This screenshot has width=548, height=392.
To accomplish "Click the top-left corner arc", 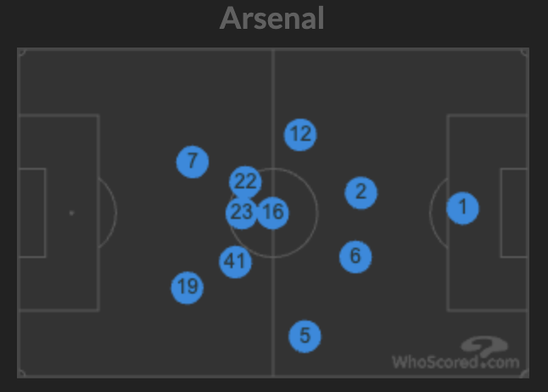I will coord(21,53).
